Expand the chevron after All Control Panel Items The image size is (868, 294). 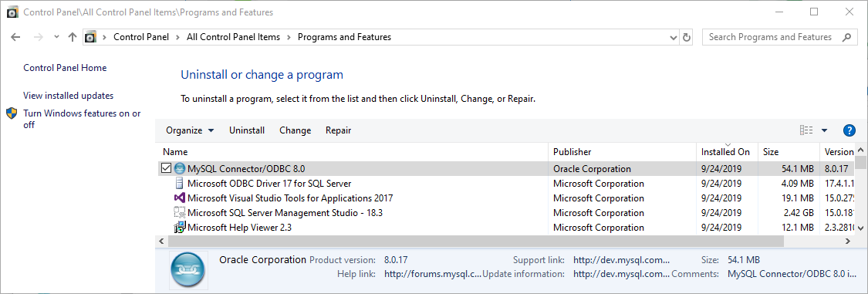[x=289, y=37]
